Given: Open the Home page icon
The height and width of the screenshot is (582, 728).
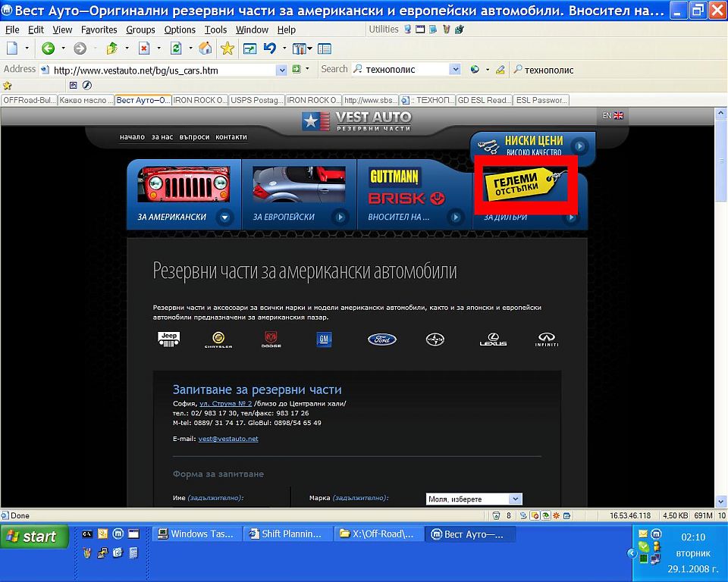Looking at the screenshot, I should [x=206, y=48].
